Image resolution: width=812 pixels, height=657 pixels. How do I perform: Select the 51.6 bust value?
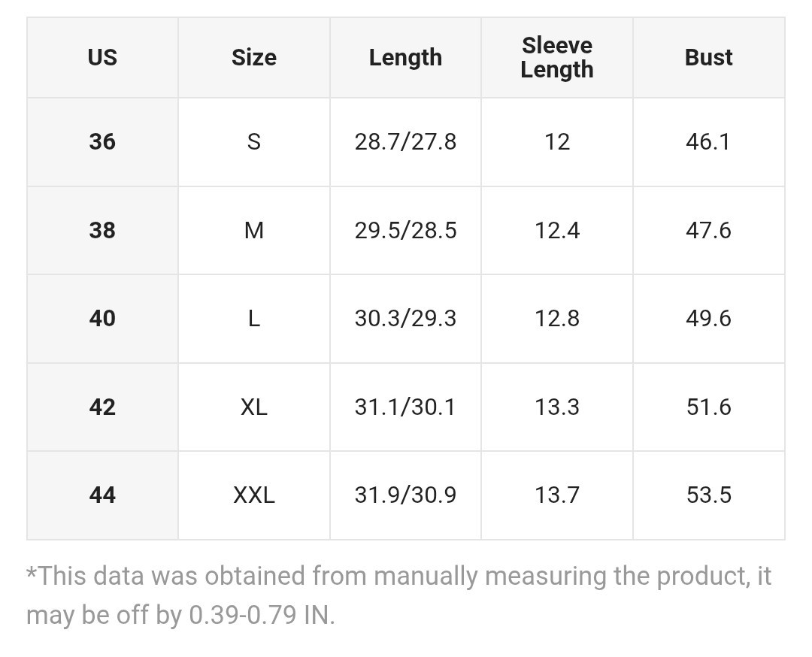[x=708, y=407]
